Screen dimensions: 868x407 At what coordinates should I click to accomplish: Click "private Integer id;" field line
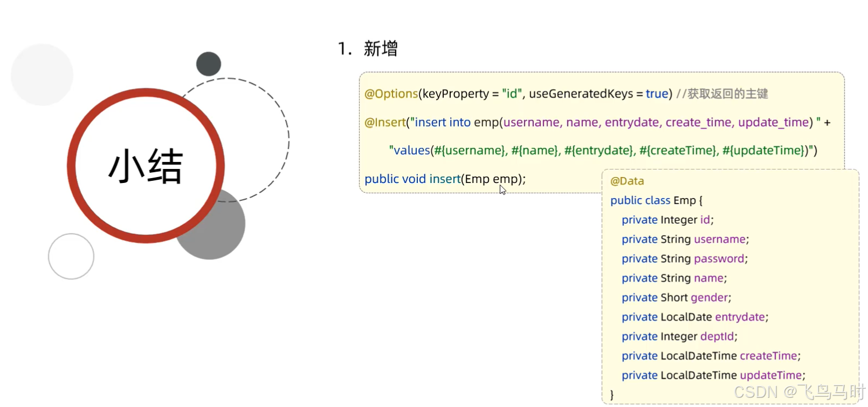(667, 220)
